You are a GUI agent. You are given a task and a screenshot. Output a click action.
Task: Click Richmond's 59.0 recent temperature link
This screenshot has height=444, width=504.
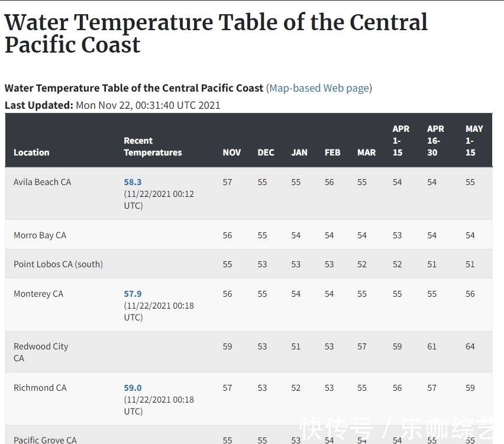[133, 388]
